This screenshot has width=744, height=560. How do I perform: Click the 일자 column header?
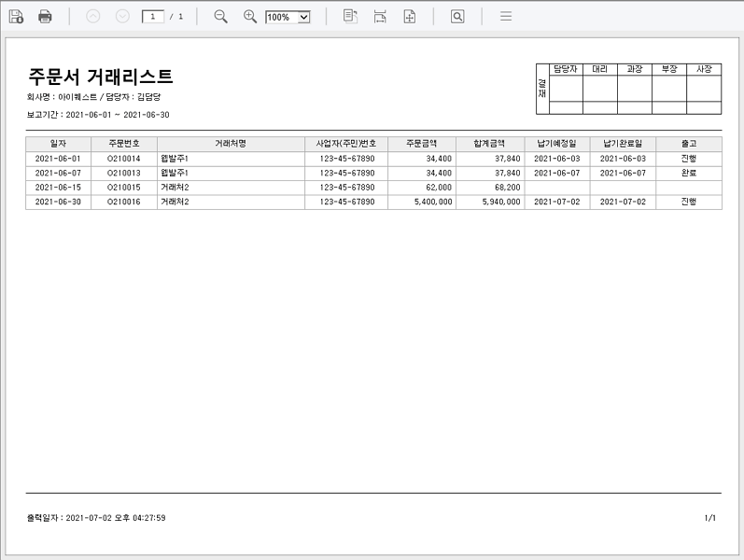[58, 144]
